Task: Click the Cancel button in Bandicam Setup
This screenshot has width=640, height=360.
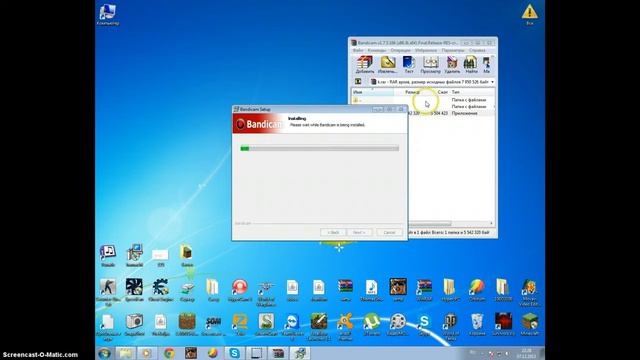Action: click(389, 232)
